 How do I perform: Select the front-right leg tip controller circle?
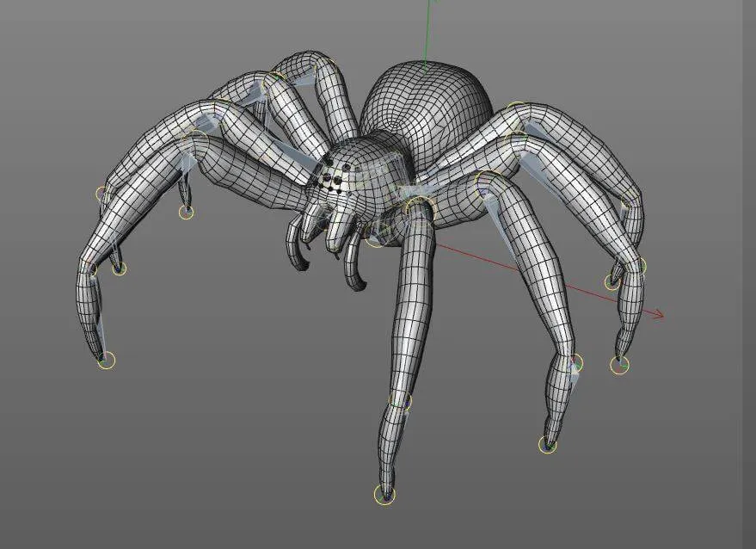click(547, 445)
